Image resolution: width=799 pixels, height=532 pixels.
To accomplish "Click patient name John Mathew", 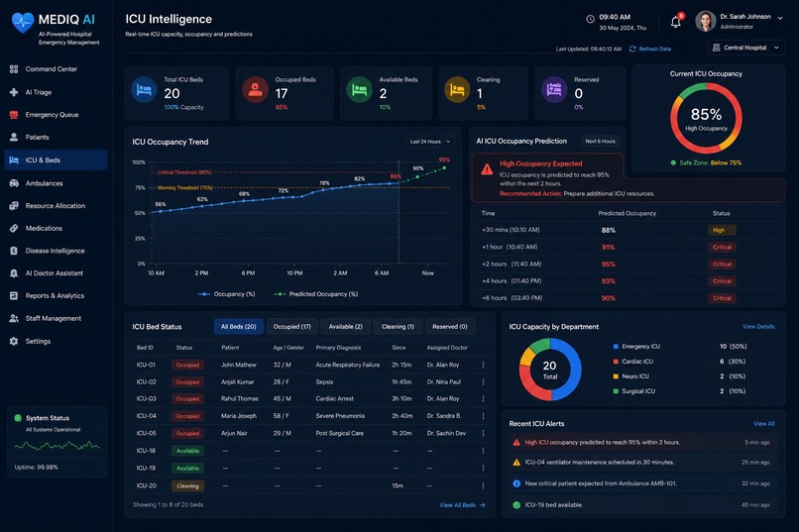I will [239, 365].
